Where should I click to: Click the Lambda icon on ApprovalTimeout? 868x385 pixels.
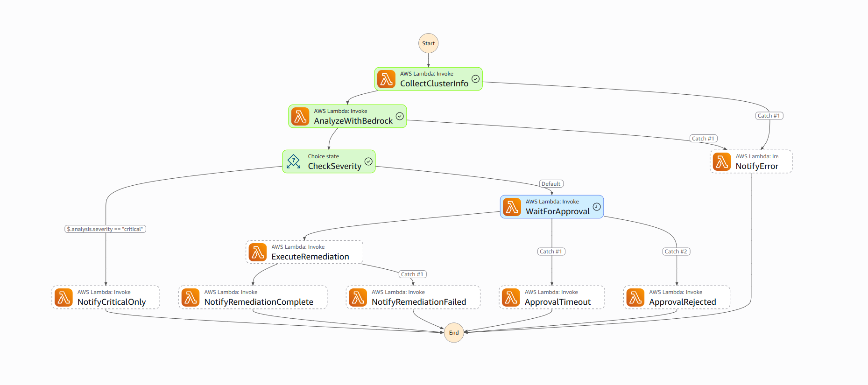pyautogui.click(x=511, y=297)
